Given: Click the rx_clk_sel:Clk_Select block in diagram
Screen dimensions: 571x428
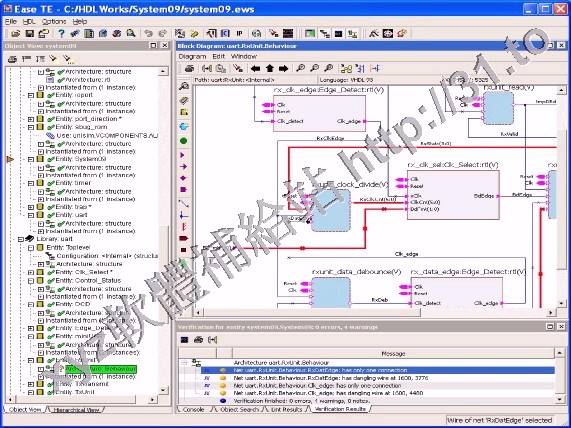Looking at the screenshot, I should (453, 195).
